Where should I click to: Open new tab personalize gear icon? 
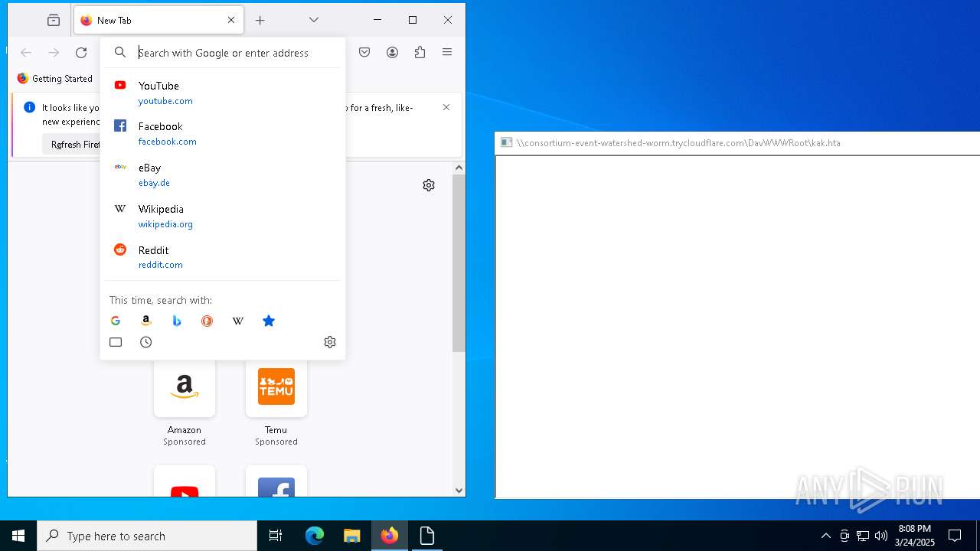pos(429,185)
